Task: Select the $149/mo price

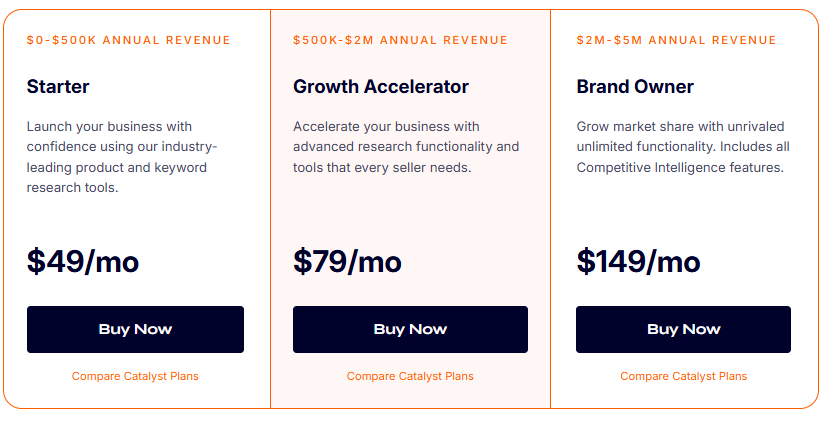Action: coord(638,261)
